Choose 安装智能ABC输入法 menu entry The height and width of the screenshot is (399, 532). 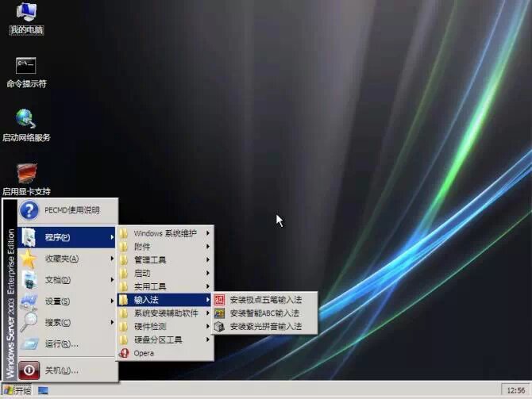tap(264, 313)
